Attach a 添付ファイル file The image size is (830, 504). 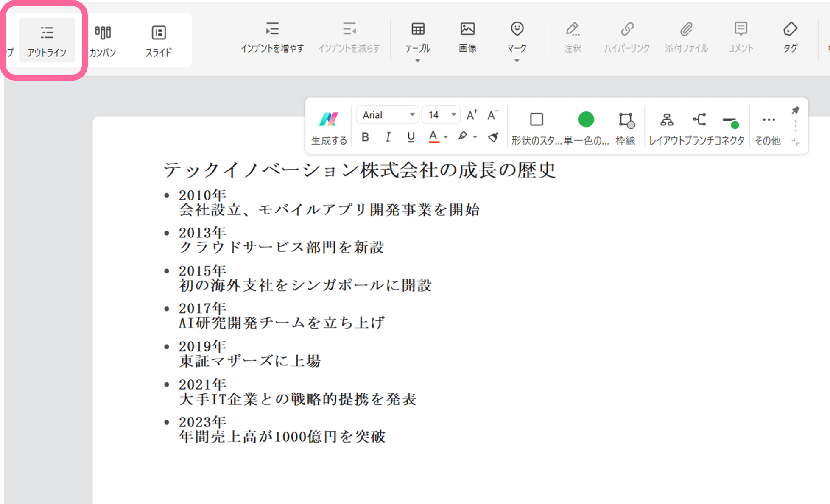(686, 37)
